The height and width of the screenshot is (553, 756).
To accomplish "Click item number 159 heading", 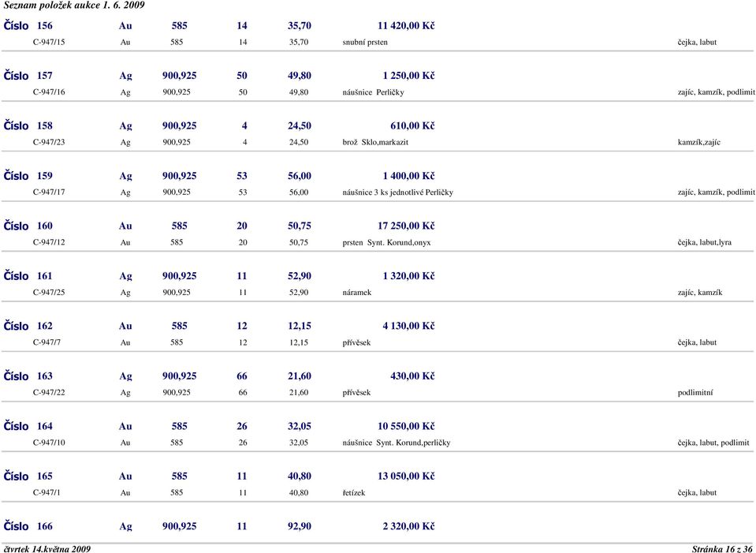I will click(x=28, y=176).
